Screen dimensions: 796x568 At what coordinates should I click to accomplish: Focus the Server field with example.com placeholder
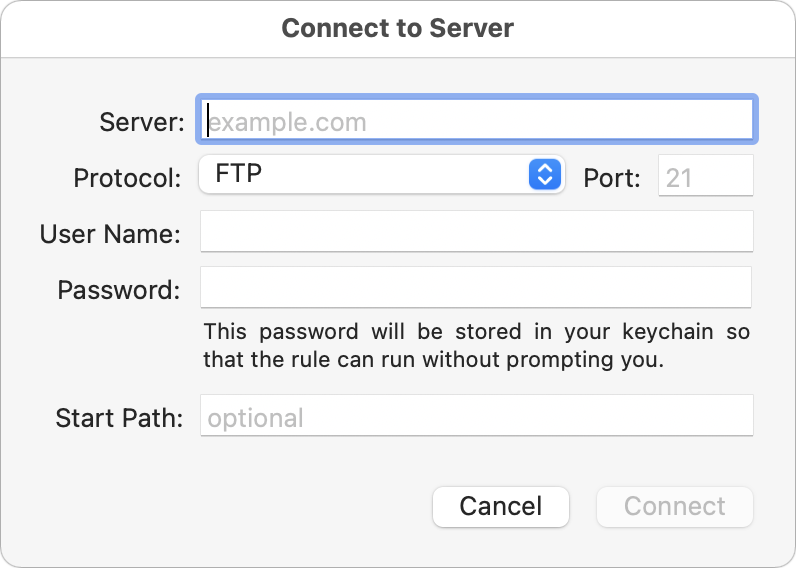point(477,119)
